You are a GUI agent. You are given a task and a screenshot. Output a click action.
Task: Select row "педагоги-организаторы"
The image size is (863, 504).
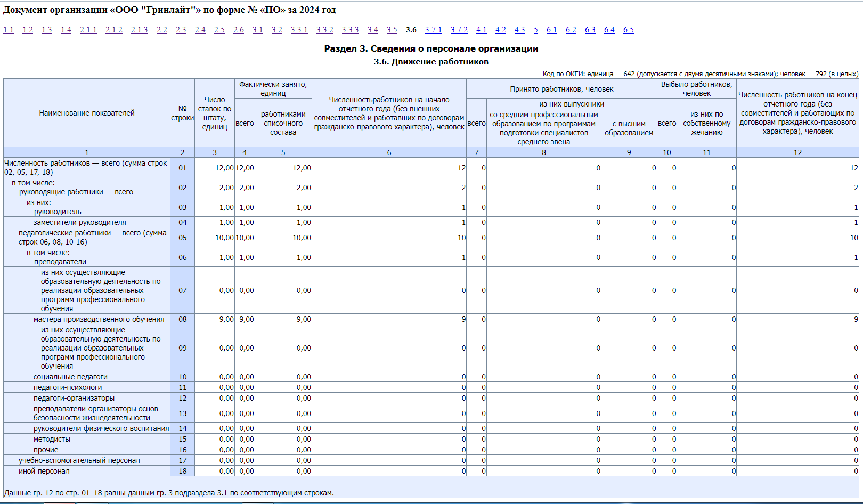point(431,398)
